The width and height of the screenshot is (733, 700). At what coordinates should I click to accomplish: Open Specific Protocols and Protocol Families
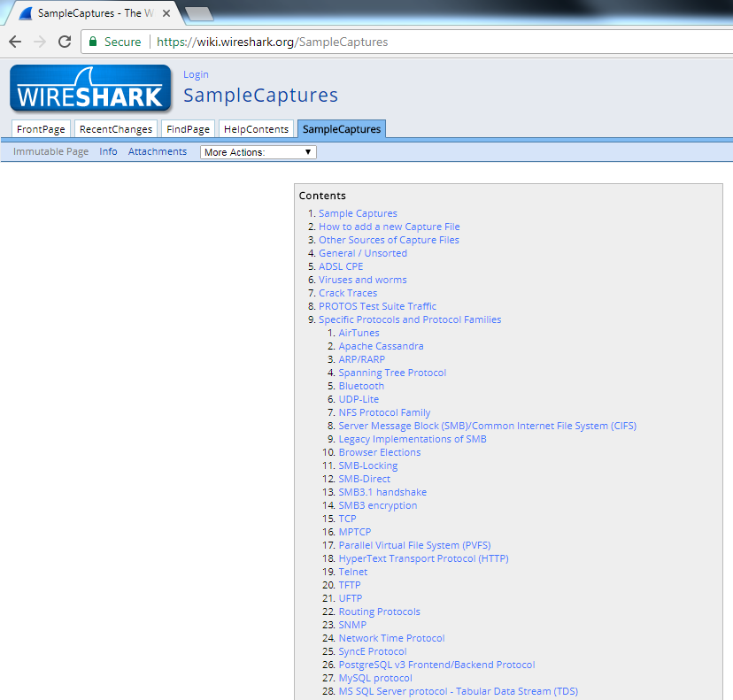410,319
